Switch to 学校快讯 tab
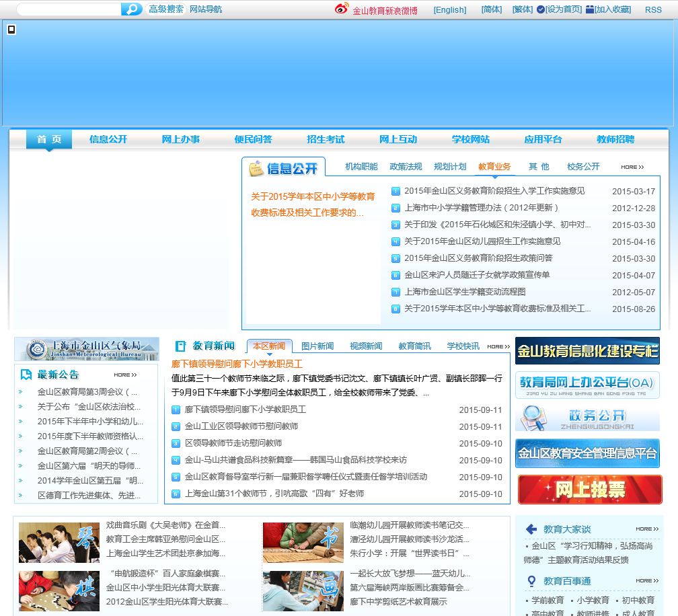Viewport: 678px width, 616px height. (x=463, y=346)
